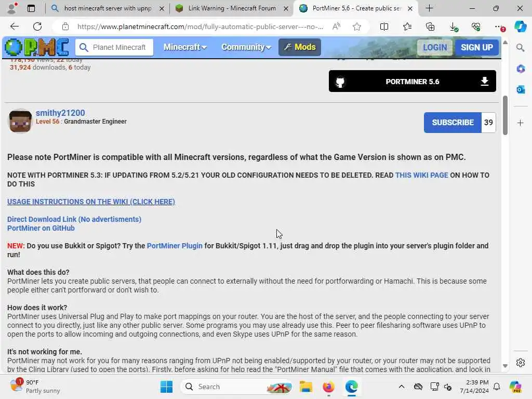Close the PortMiner 5.6 tab
This screenshot has height=399, width=532.
(410, 8)
